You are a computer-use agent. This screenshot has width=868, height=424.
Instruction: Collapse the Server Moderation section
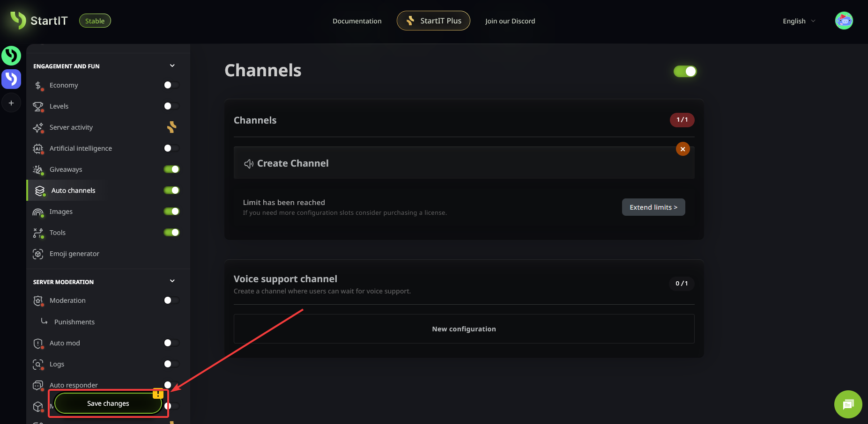pyautogui.click(x=172, y=281)
